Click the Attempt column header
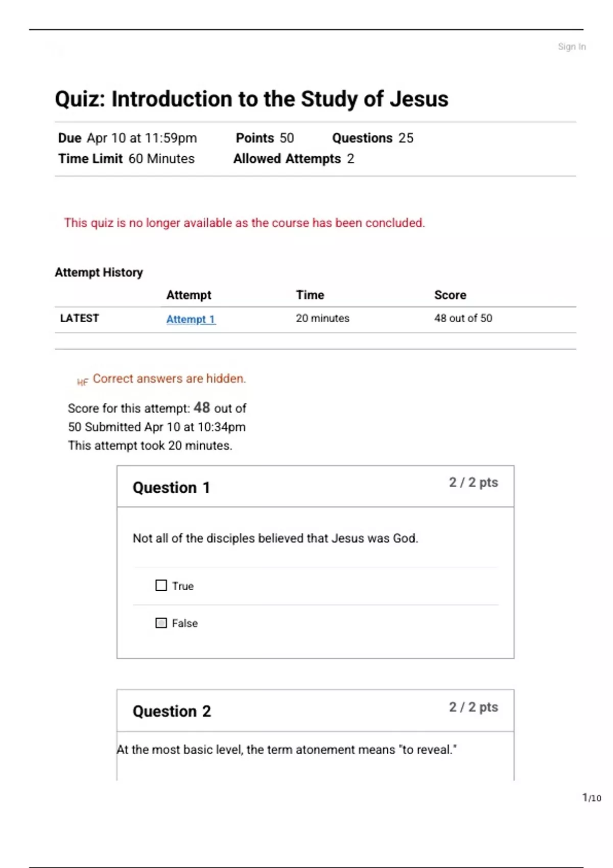Image resolution: width=613 pixels, height=868 pixels. (188, 295)
